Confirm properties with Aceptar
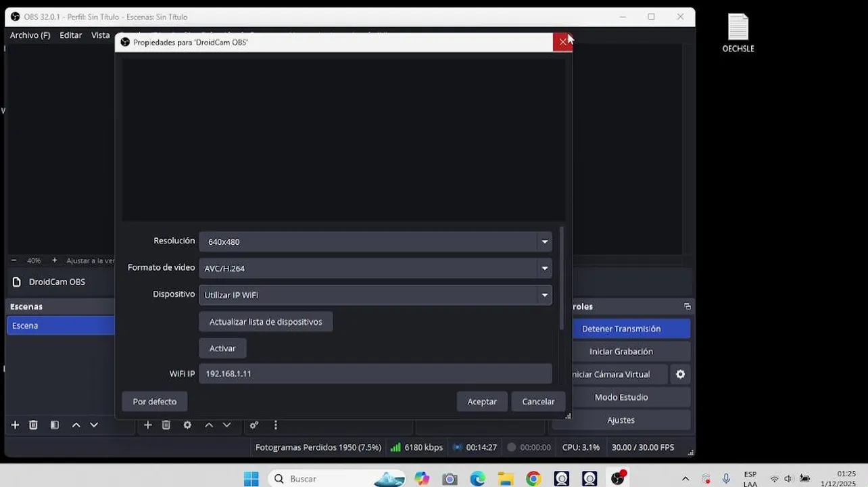The image size is (868, 487). click(x=482, y=401)
